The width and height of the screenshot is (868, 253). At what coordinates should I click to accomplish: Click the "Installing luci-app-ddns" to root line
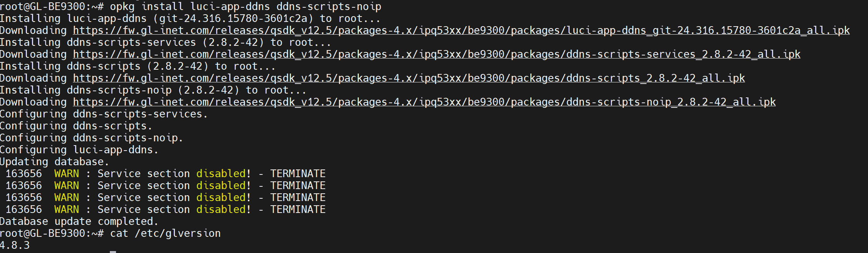tap(190, 18)
